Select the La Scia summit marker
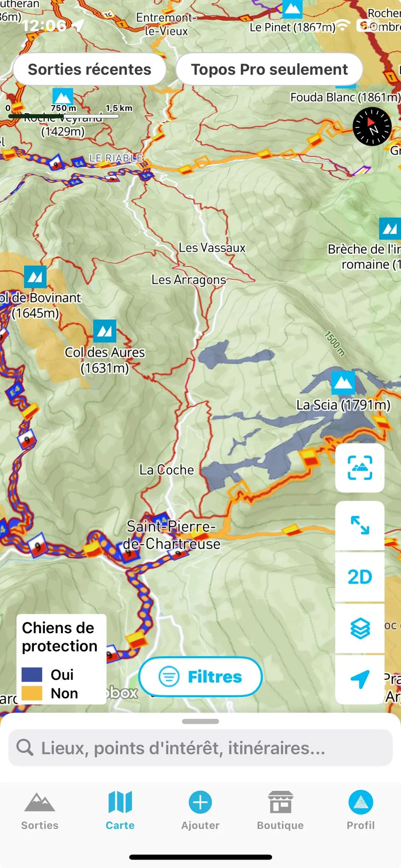 click(343, 382)
